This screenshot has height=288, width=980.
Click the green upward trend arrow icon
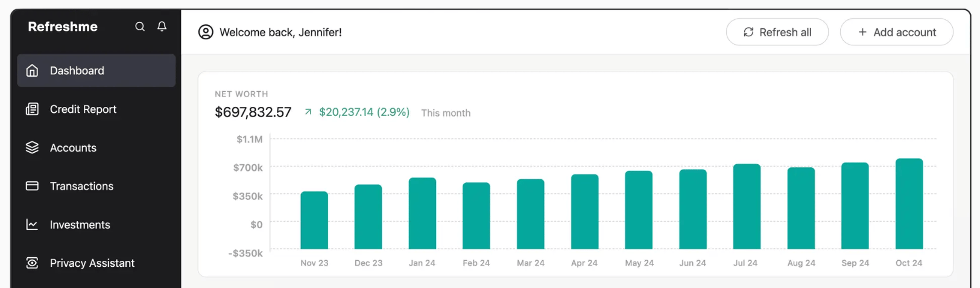(x=308, y=112)
